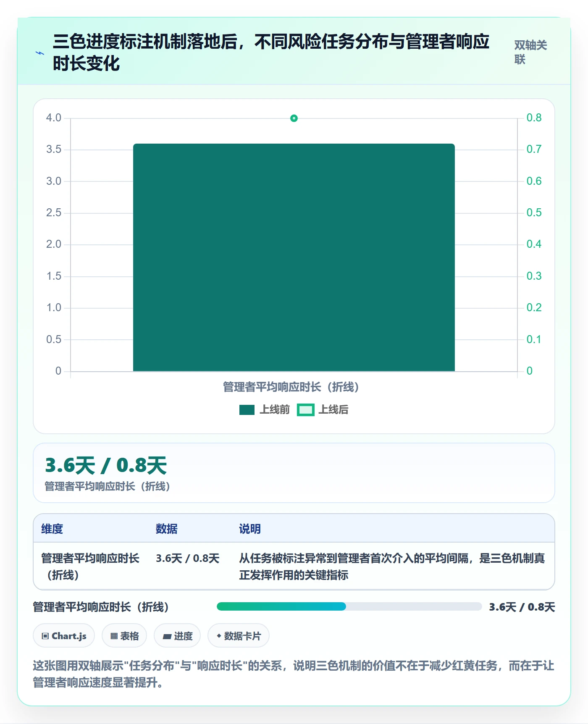Select the Chart.js tag chip

(64, 636)
